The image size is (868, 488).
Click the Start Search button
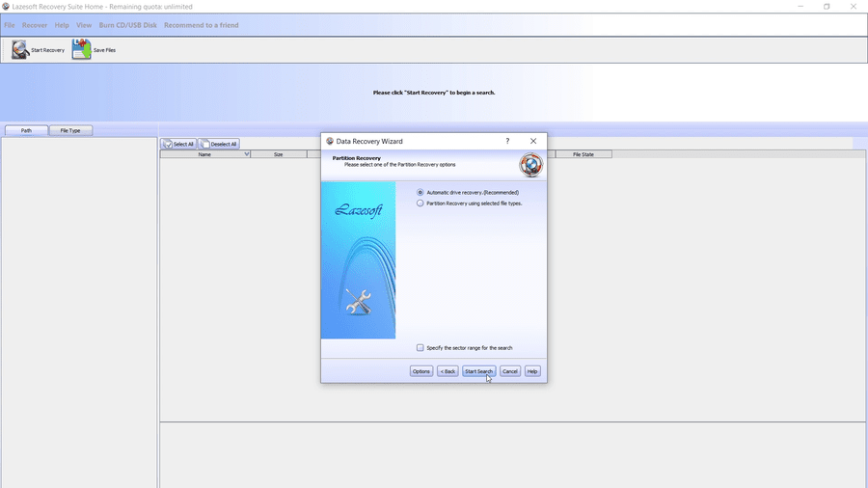pos(478,371)
